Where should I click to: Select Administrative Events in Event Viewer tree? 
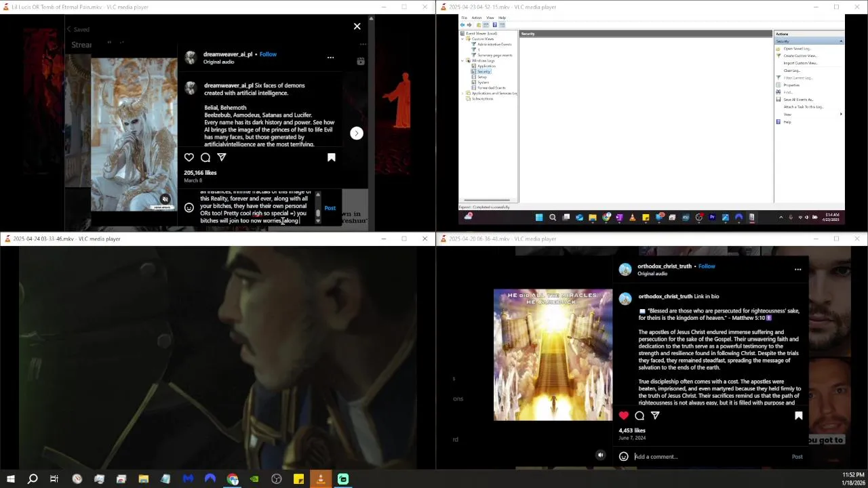pos(494,44)
